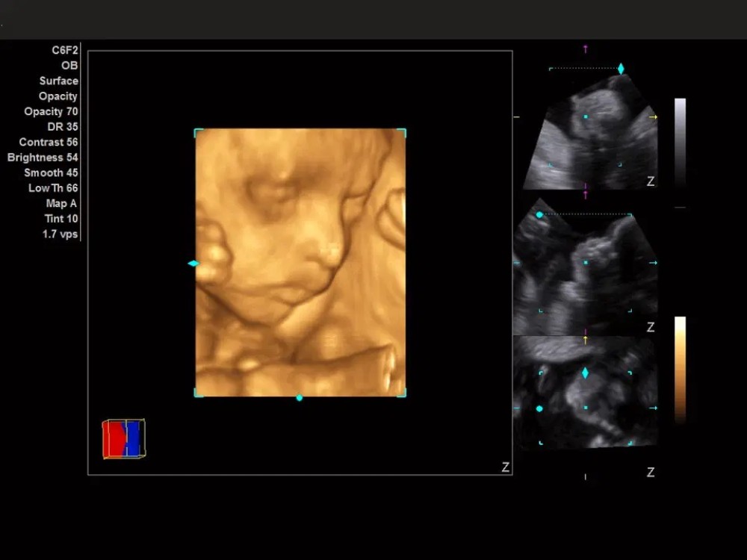Click the cyan diamond inside bottom 2D plane
This screenshot has width=747, height=560.
(x=585, y=373)
